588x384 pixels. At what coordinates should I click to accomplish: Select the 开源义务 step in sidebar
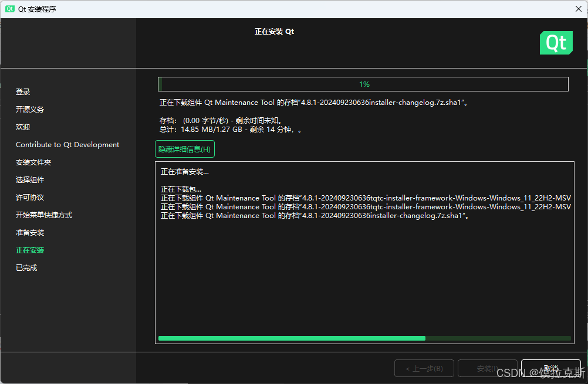[29, 110]
